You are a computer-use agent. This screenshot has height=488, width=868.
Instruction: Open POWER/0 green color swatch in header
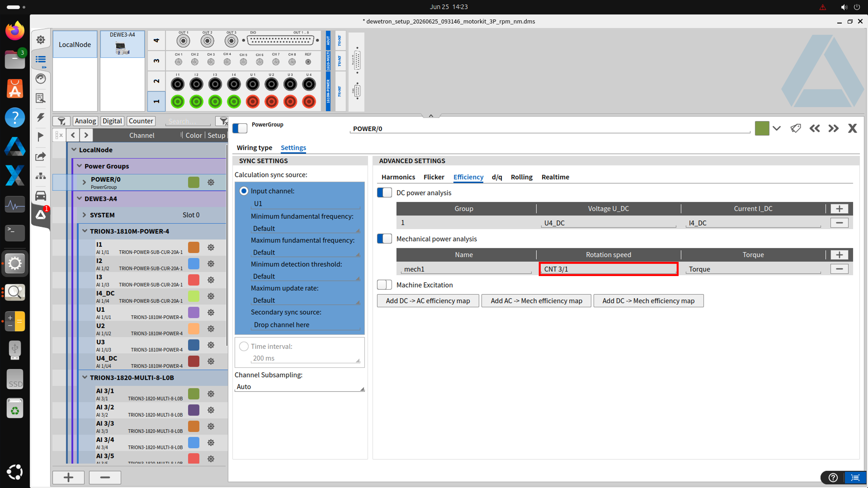[762, 128]
